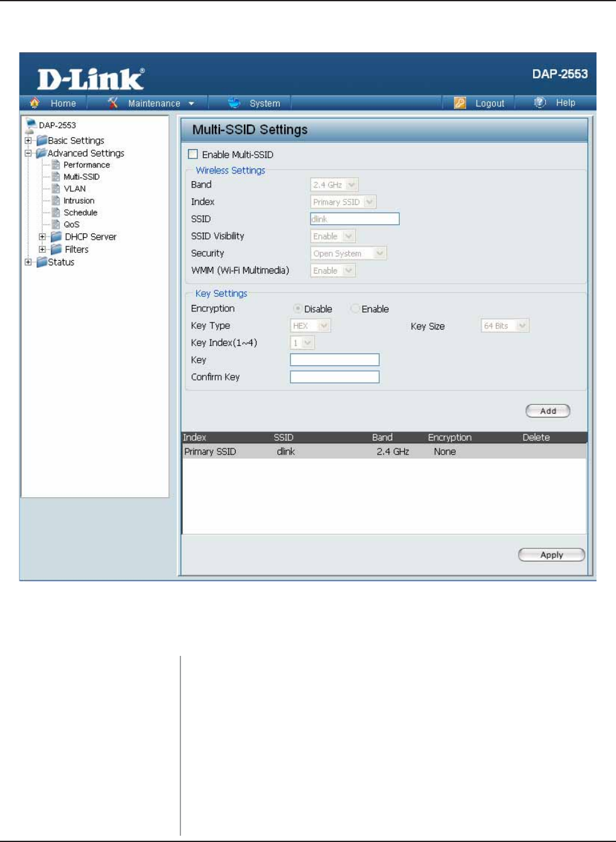Click the '2.4 GHz' table cell
Image resolution: width=616 pixels, height=842 pixels.
[393, 451]
